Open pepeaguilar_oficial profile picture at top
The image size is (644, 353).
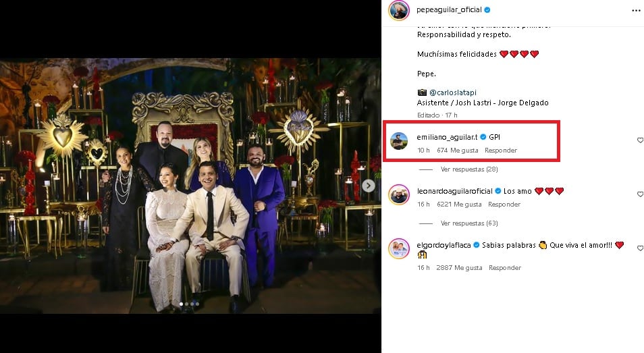click(399, 10)
